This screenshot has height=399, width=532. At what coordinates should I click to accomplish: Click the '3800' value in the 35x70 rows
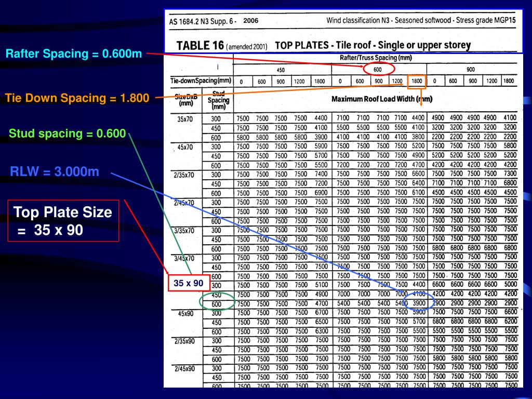pos(418,137)
